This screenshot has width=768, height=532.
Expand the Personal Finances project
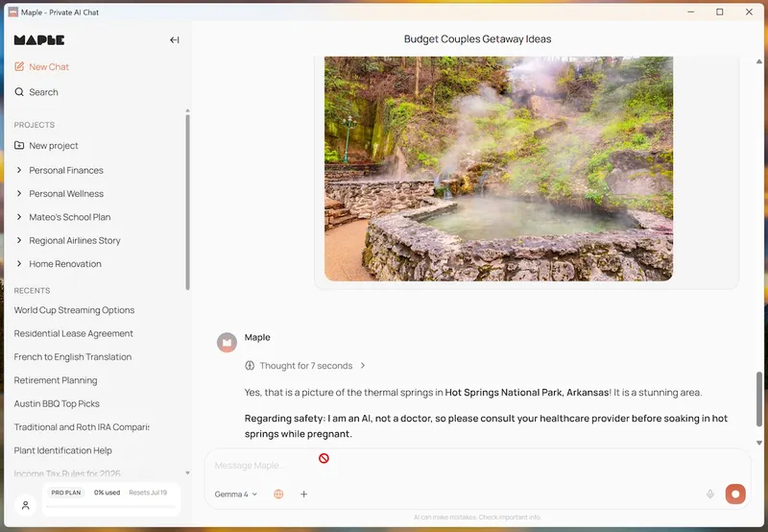coord(19,170)
